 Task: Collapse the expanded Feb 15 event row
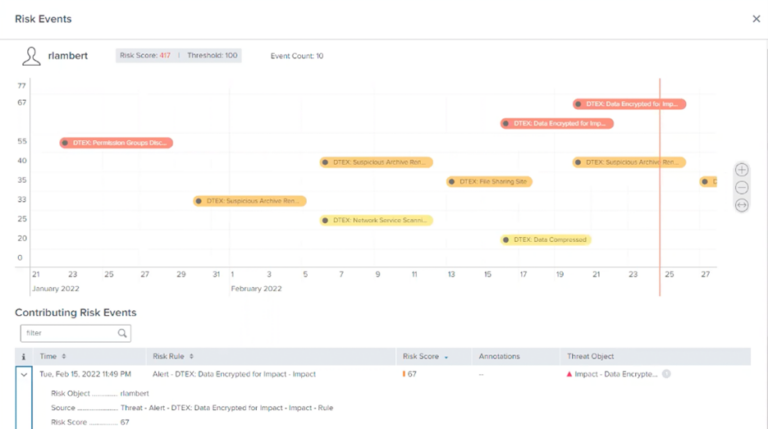(24, 374)
